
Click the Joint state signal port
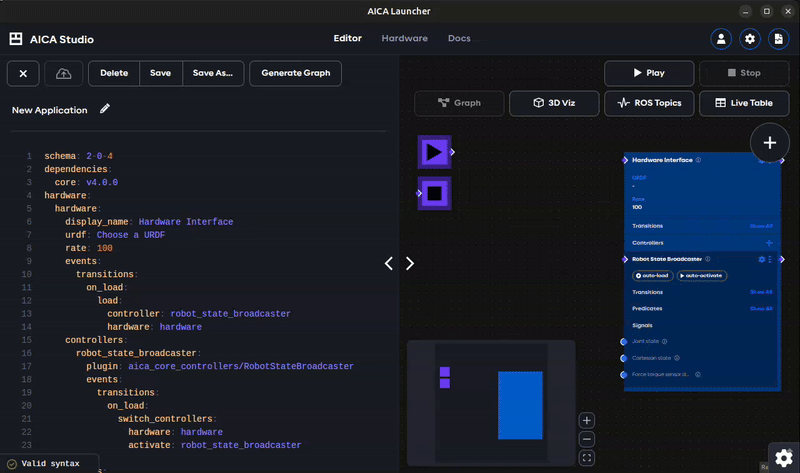point(623,341)
